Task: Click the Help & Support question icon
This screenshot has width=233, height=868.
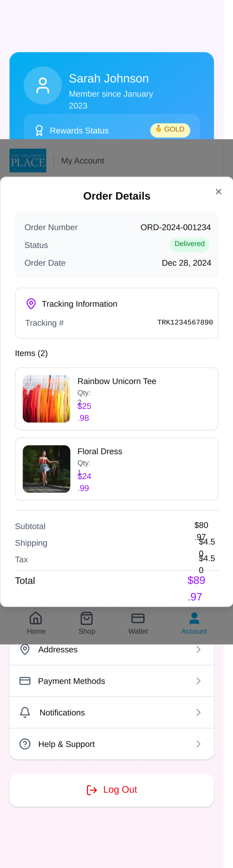Action: coord(25,744)
